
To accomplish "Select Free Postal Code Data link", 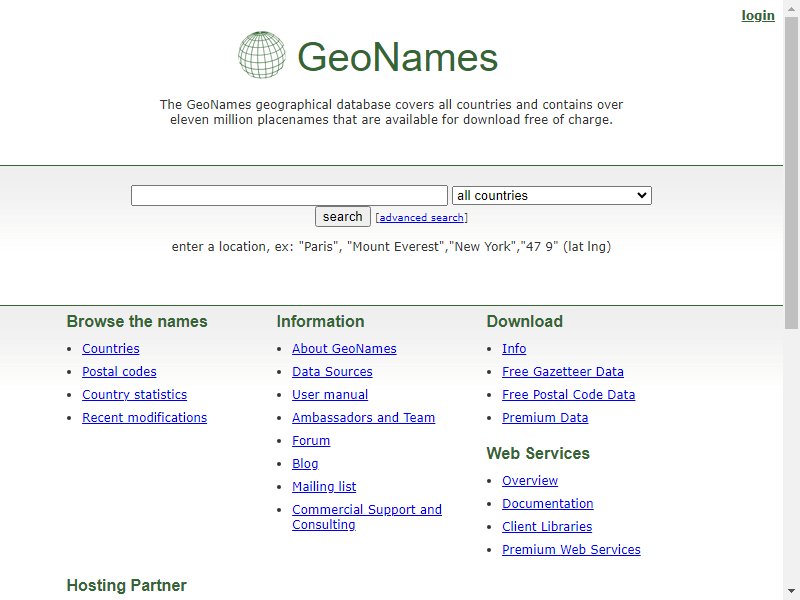I will (568, 394).
